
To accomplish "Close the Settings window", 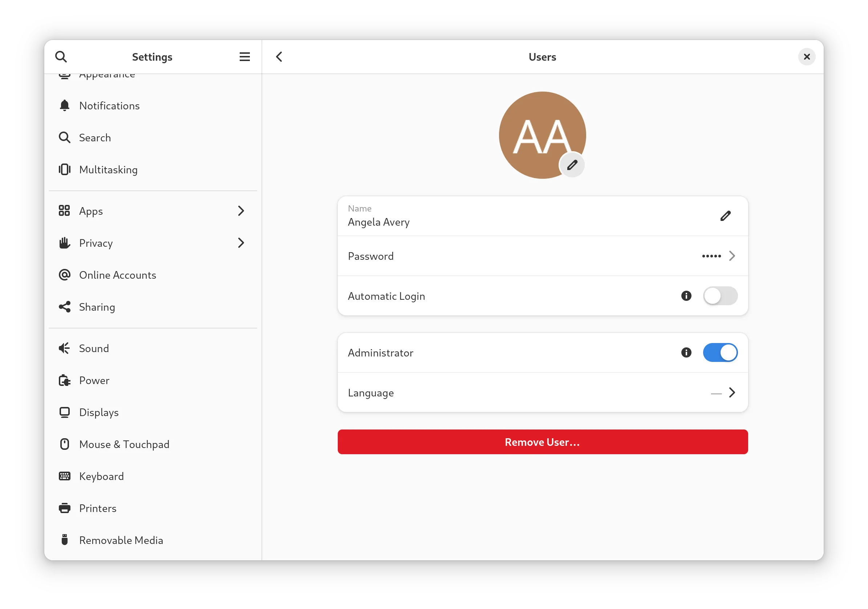I will point(806,57).
